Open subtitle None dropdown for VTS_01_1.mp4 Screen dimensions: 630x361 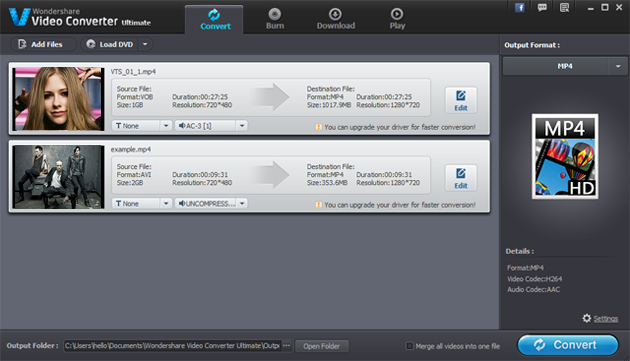click(x=142, y=126)
